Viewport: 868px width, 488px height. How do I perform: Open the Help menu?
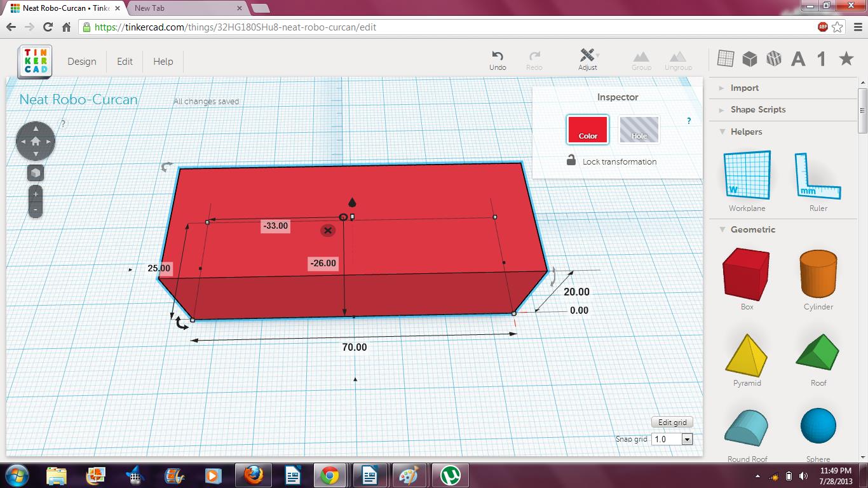pyautogui.click(x=163, y=62)
